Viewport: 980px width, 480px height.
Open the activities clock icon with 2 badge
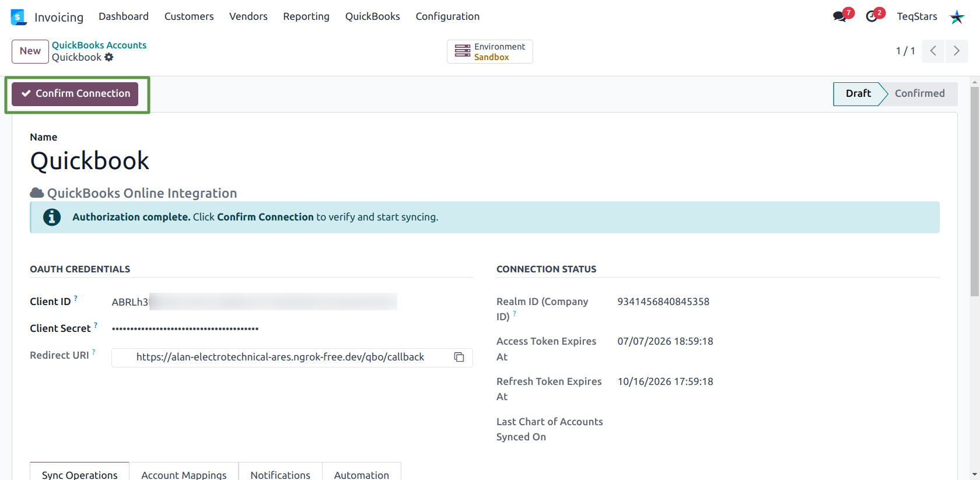click(871, 16)
